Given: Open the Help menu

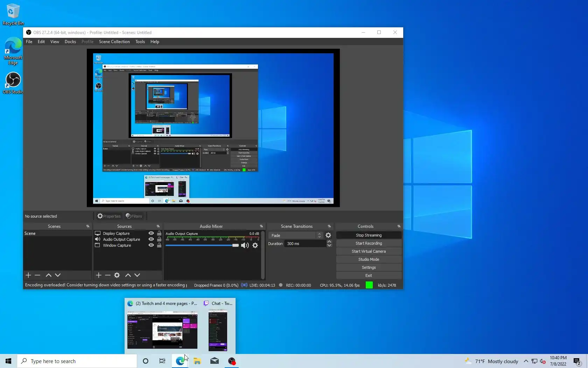Looking at the screenshot, I should (155, 42).
